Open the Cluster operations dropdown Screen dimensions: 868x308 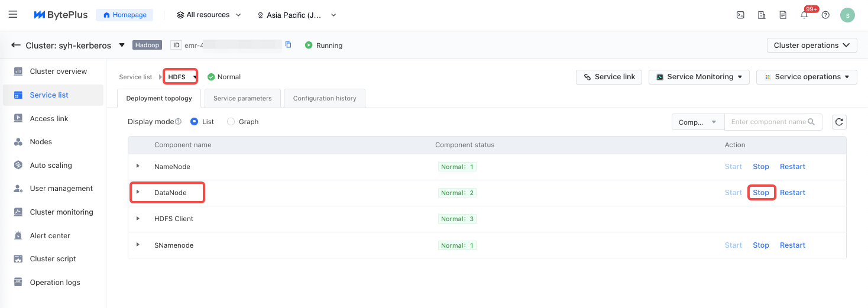(812, 46)
